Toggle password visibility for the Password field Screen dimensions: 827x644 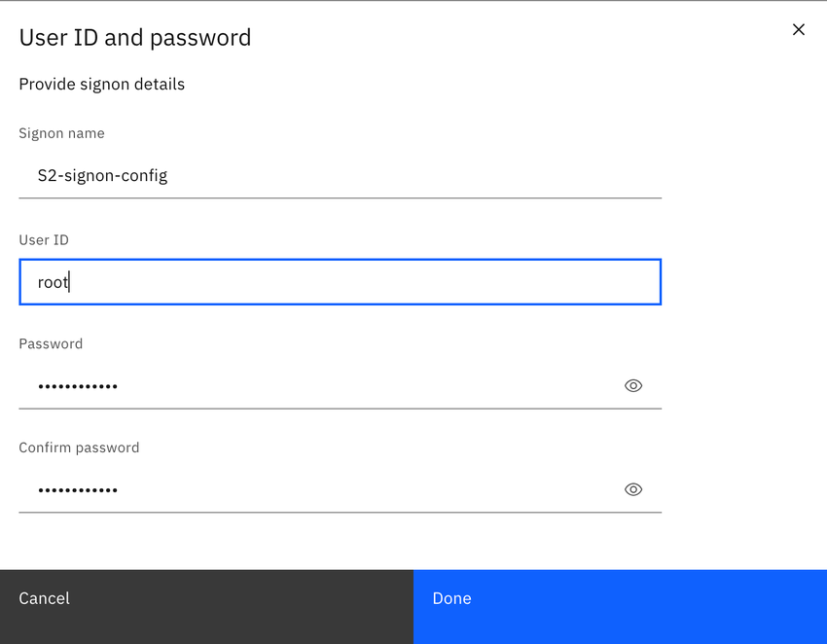coord(633,385)
